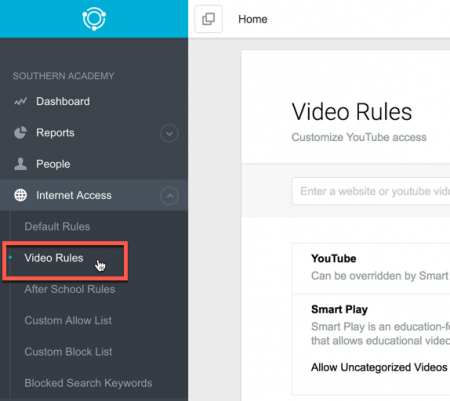
Task: Click the Smart Play rule title
Action: [339, 310]
